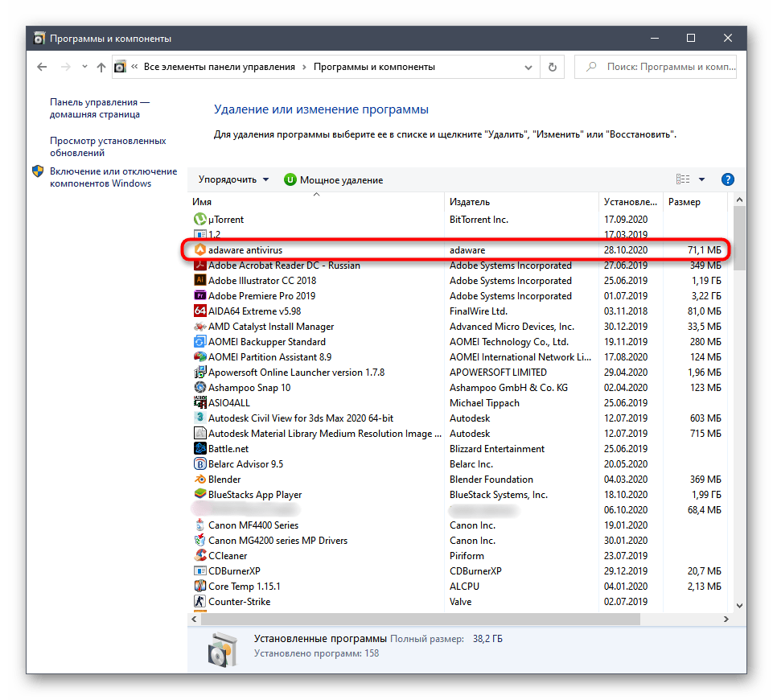Image resolution: width=773 pixels, height=700 pixels.
Task: Open recent locations dropdown arrow
Action: (x=84, y=67)
